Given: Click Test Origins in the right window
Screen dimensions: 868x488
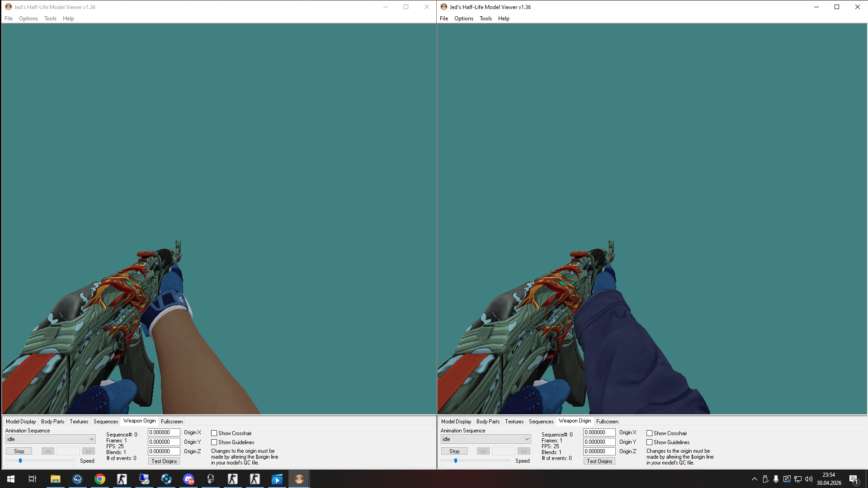Looking at the screenshot, I should (x=599, y=461).
